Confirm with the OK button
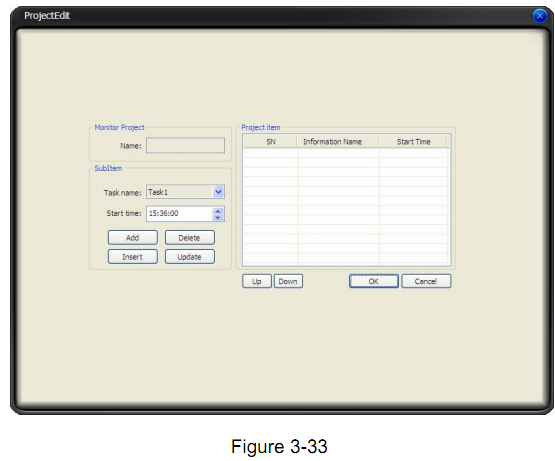Screen dimensions: 555x461 pyautogui.click(x=374, y=281)
